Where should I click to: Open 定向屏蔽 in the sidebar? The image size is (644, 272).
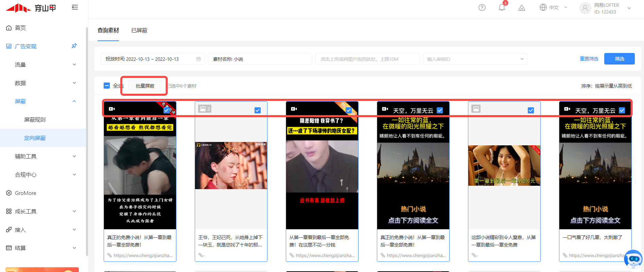[x=35, y=138]
